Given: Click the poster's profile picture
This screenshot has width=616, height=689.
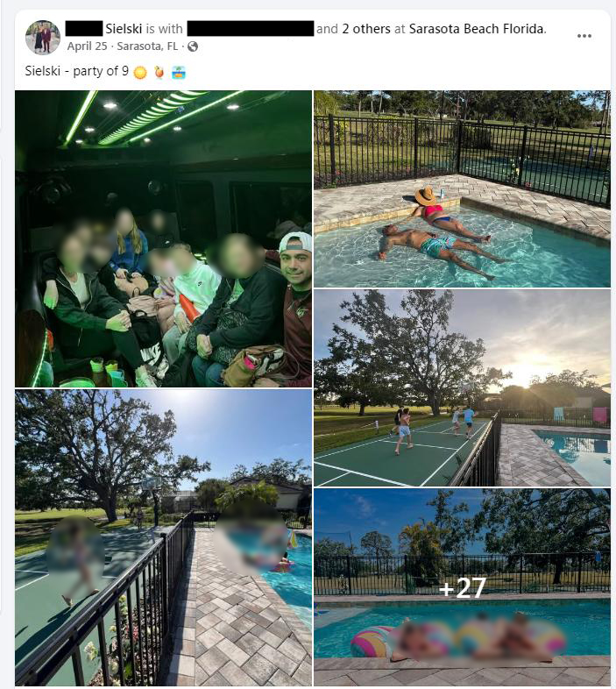Looking at the screenshot, I should coord(43,38).
